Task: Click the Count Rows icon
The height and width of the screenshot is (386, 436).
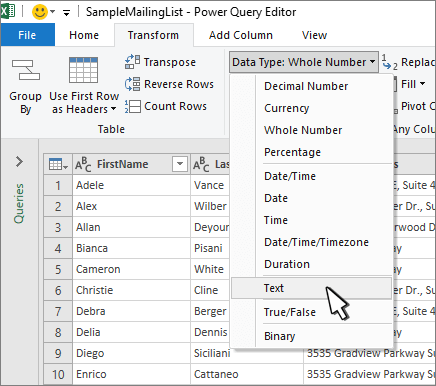Action: pyautogui.click(x=132, y=106)
